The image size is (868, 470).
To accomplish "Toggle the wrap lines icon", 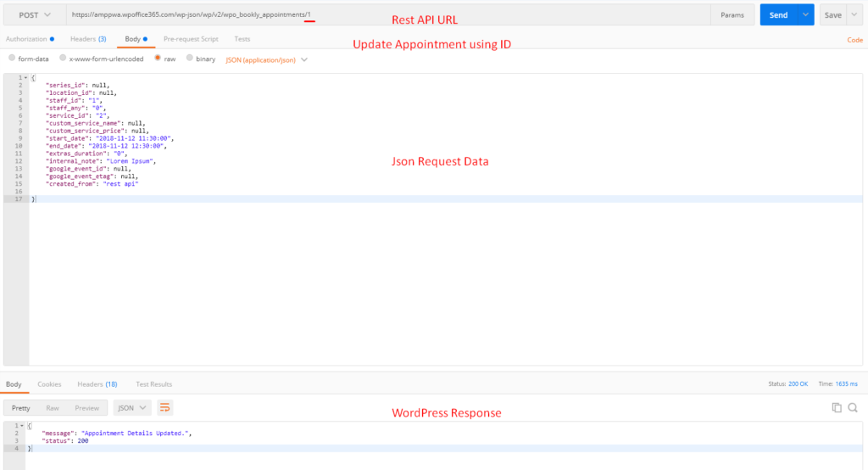I will [165, 408].
